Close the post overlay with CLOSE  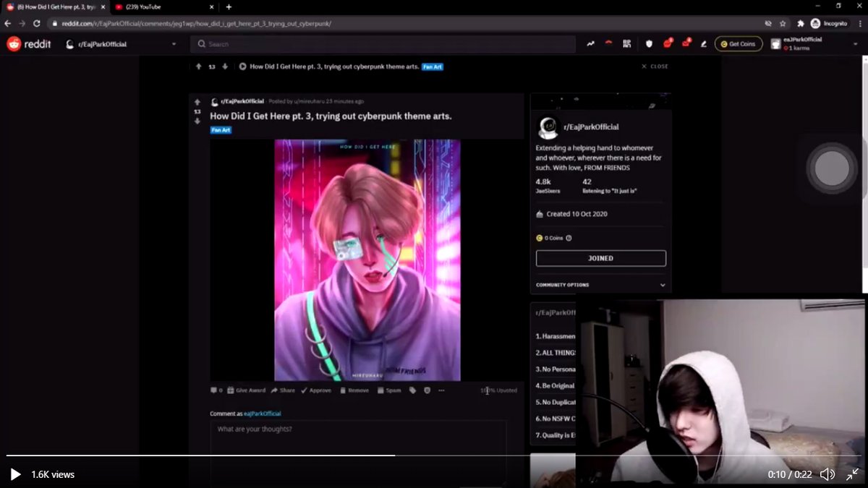[x=655, y=67]
